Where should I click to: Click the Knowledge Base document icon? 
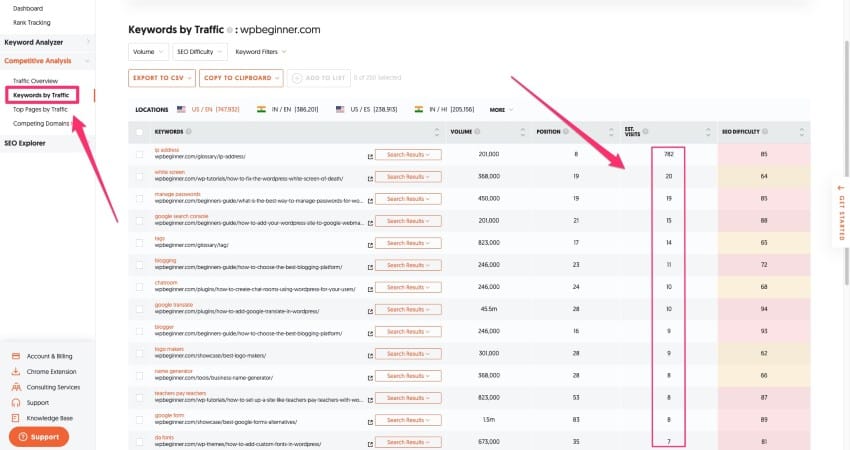(x=16, y=418)
